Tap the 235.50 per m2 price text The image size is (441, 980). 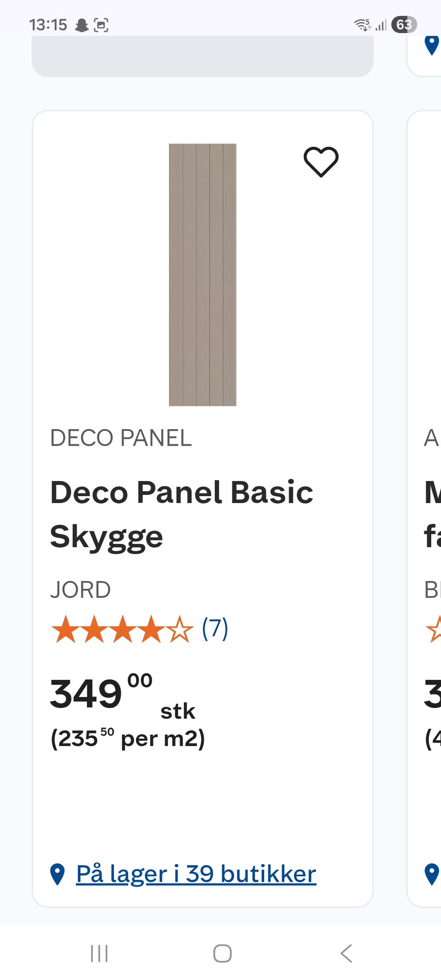[x=128, y=739]
